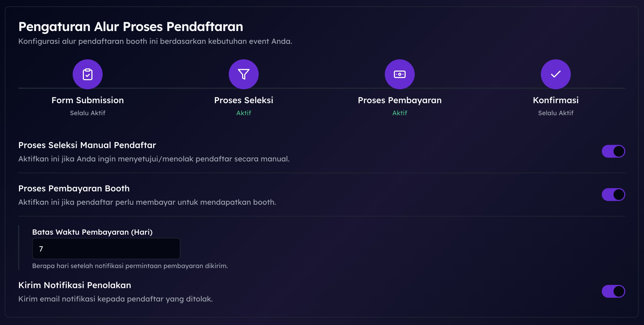Screen dimensions: 644x325
Task: Toggle Proses Seleksi Manual Pendaftar switch
Action: (x=613, y=151)
